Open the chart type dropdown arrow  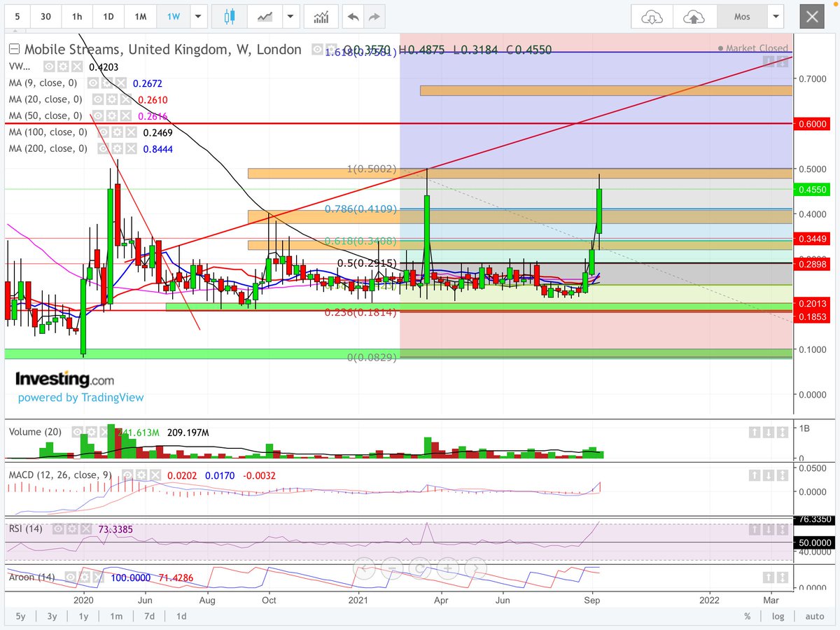[x=292, y=16]
